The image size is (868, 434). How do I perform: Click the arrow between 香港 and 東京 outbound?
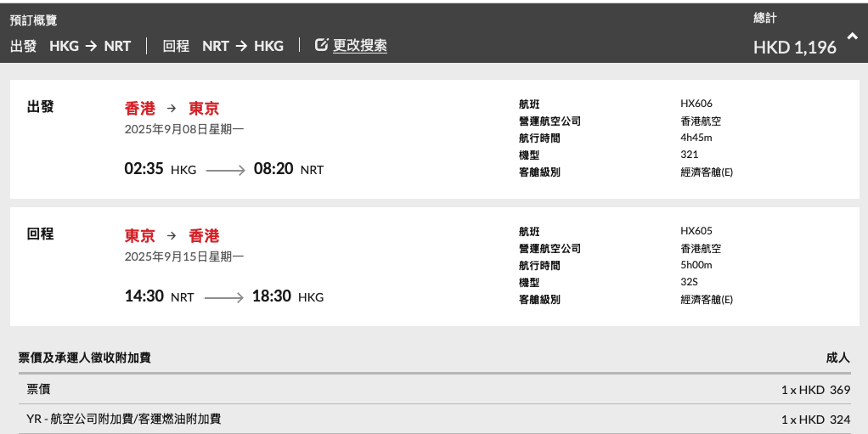click(172, 109)
